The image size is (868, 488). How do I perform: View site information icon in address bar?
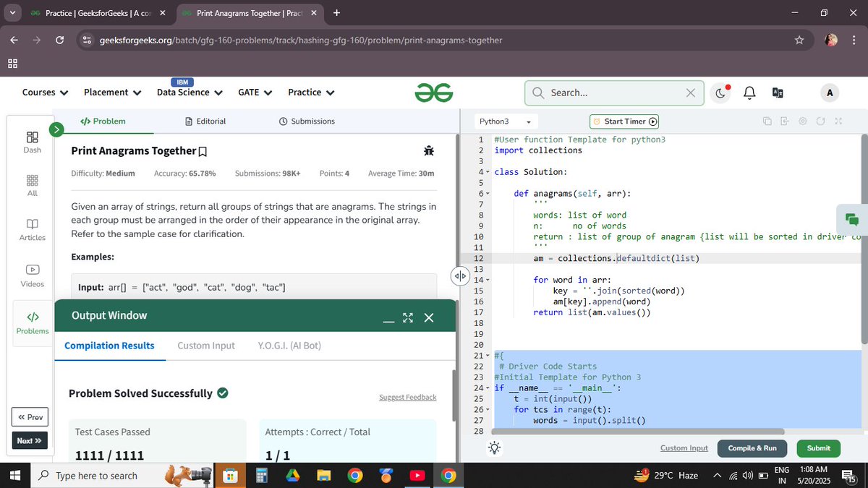[88, 40]
